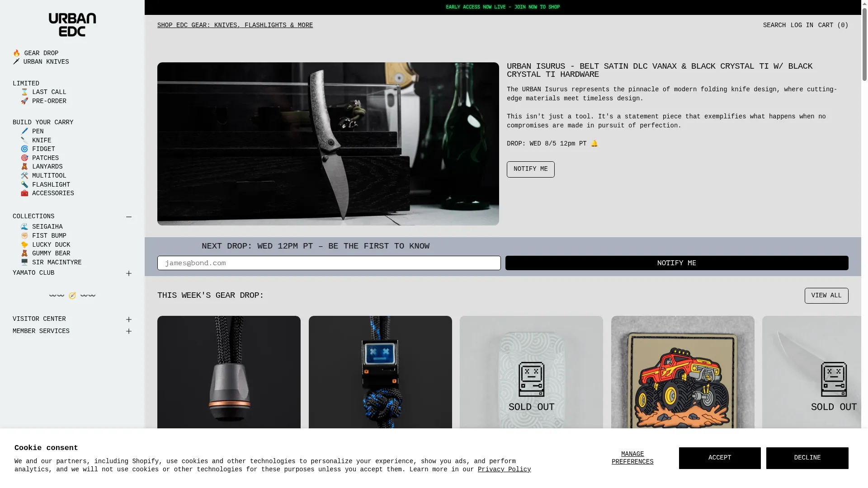868x488 pixels.
Task: Click the tools icon by Multitool
Action: point(24,176)
